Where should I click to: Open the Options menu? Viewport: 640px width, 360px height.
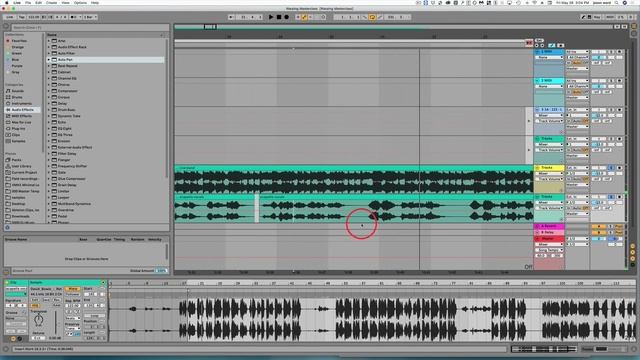click(x=80, y=2)
